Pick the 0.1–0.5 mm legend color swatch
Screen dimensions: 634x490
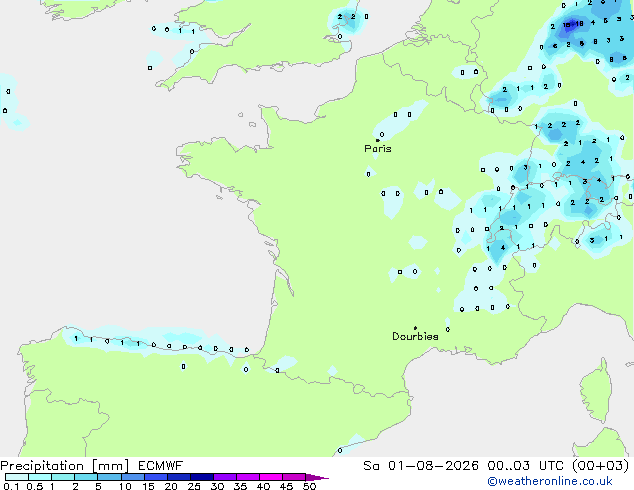click(17, 477)
